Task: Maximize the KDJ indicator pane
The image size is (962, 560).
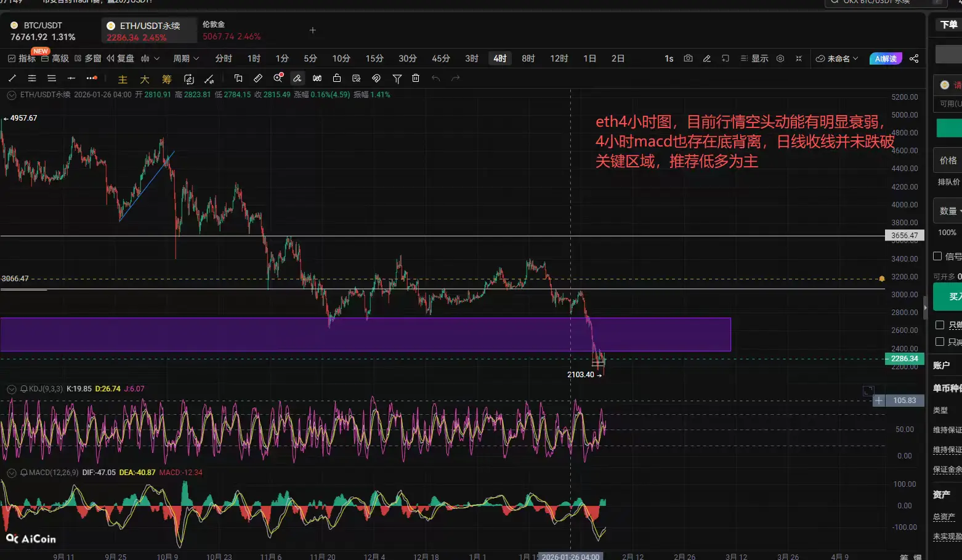Action: pos(868,391)
